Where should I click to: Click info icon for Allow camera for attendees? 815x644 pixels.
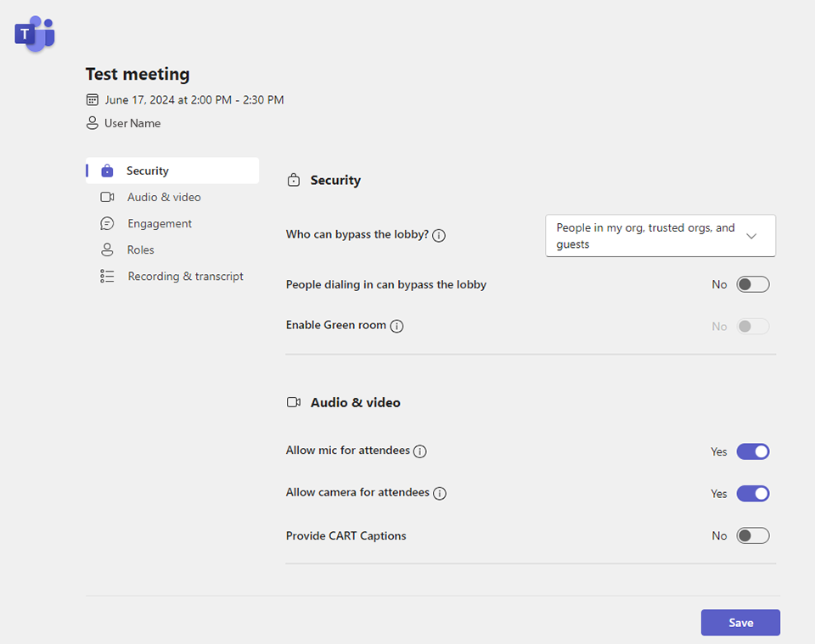pos(439,493)
